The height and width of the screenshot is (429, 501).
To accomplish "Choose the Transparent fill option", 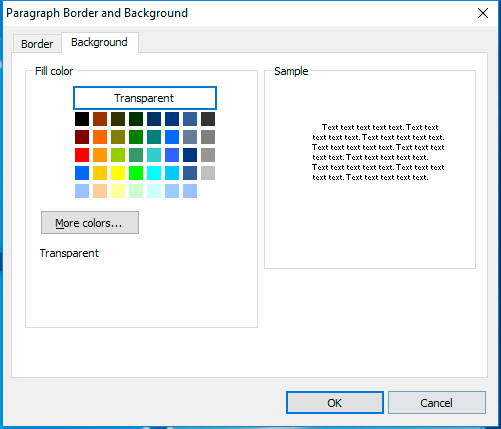I will coord(145,98).
